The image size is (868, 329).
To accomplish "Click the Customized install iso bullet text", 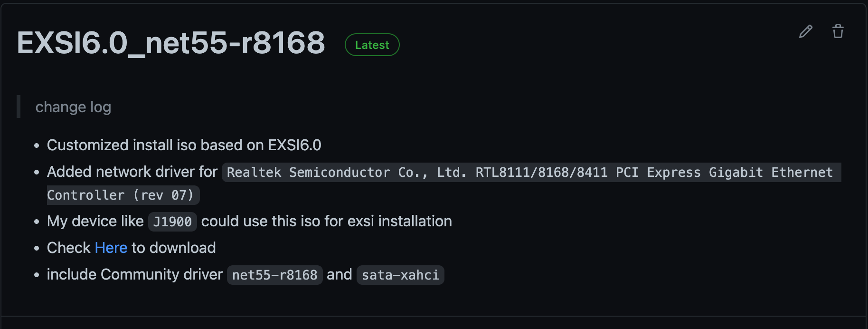I will click(184, 145).
